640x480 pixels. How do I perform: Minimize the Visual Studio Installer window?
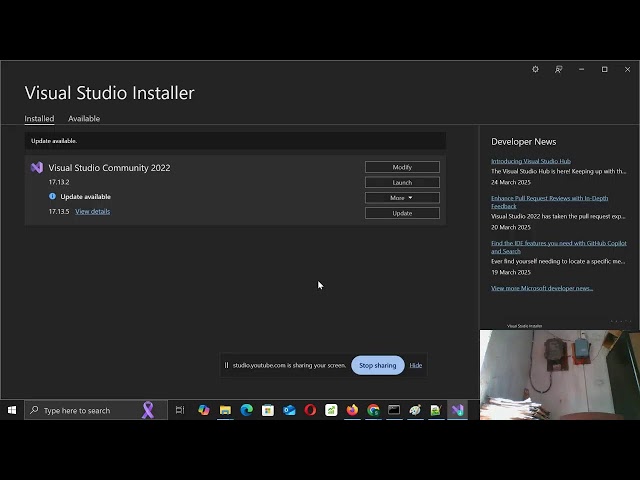click(581, 69)
